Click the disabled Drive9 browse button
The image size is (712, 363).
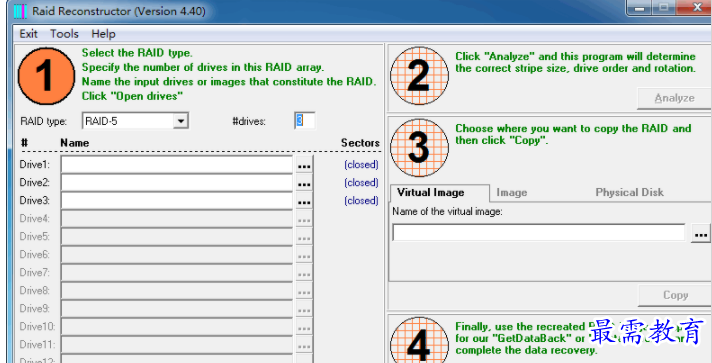click(304, 309)
